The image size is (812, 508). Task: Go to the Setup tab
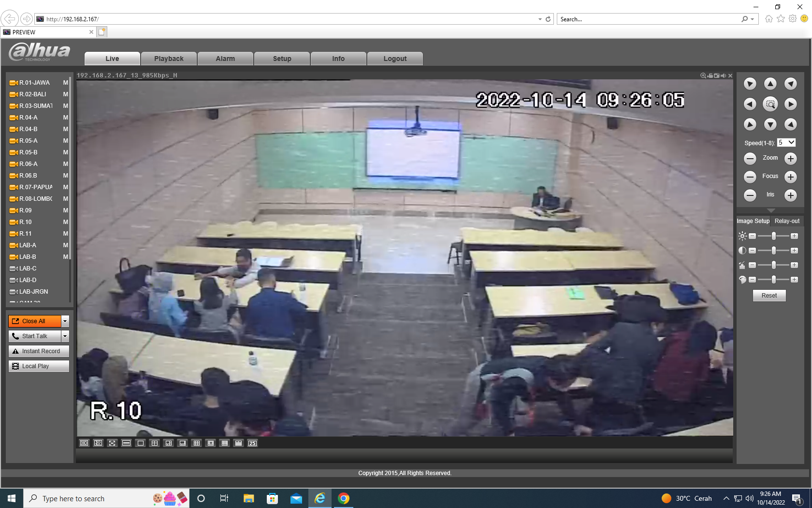282,59
